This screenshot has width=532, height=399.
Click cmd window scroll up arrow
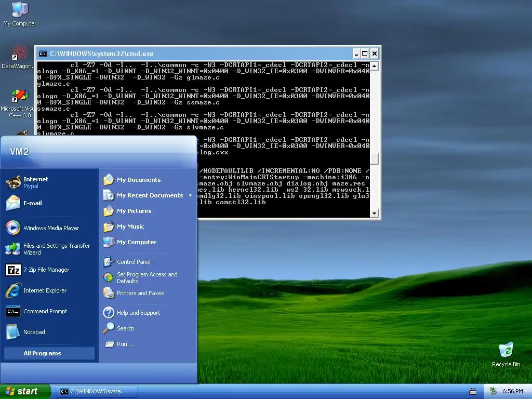coord(374,66)
